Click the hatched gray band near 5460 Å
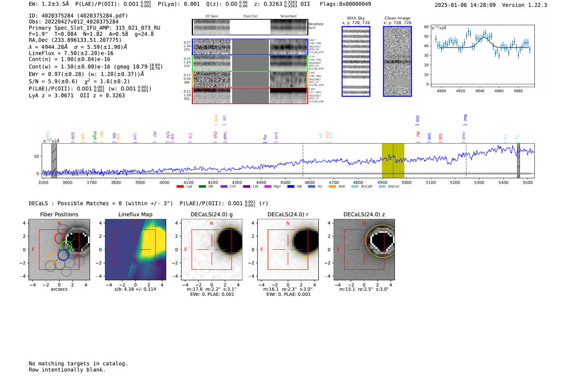 click(x=518, y=160)
